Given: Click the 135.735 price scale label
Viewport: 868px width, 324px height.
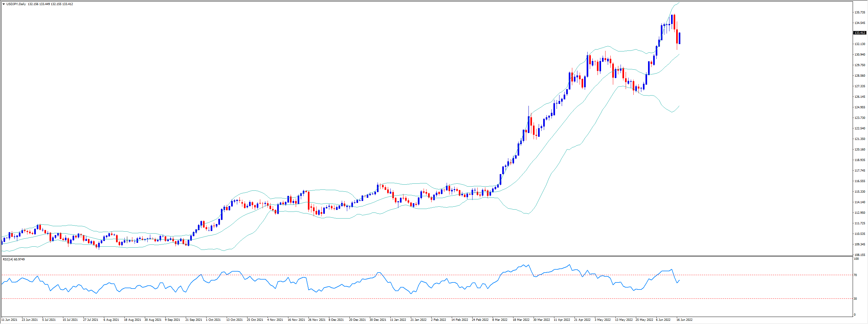Looking at the screenshot, I should coord(860,12).
